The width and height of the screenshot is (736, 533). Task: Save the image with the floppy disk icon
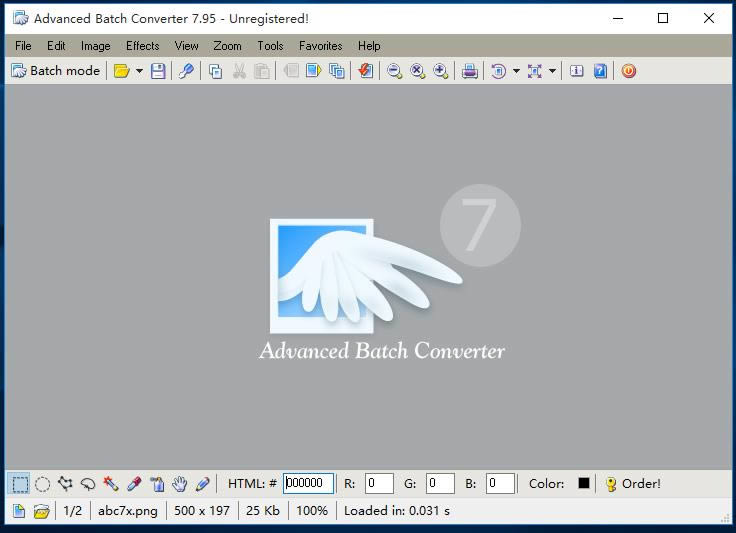[x=158, y=71]
